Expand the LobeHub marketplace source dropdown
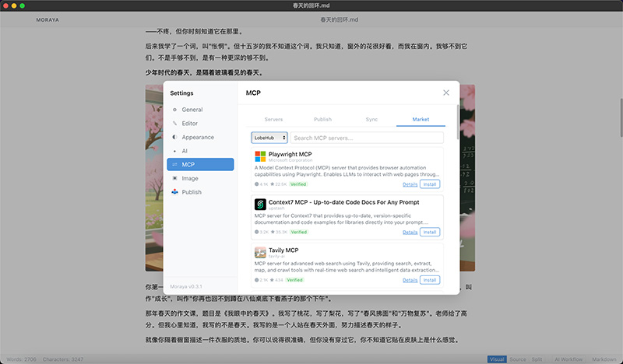Screen dimensions: 623x364 269,138
